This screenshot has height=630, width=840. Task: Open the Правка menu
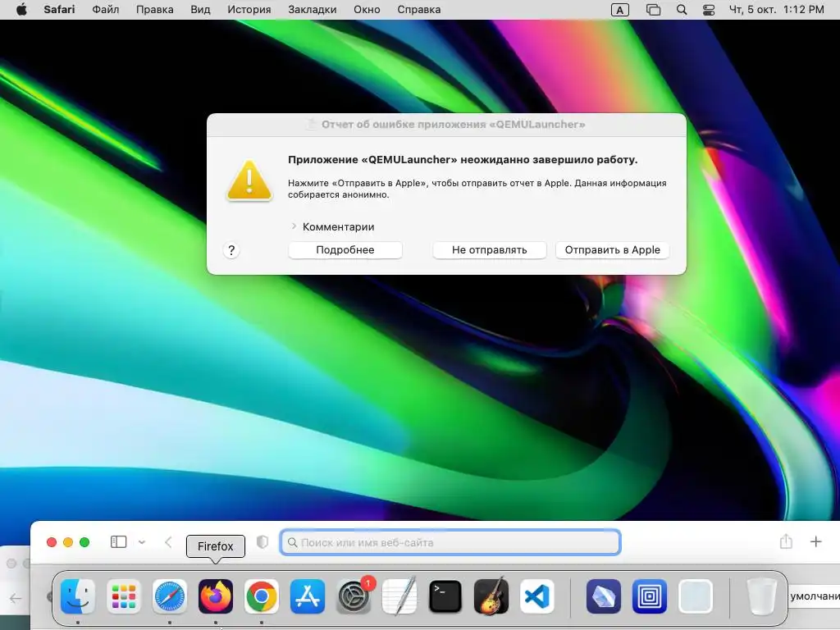pyautogui.click(x=154, y=10)
